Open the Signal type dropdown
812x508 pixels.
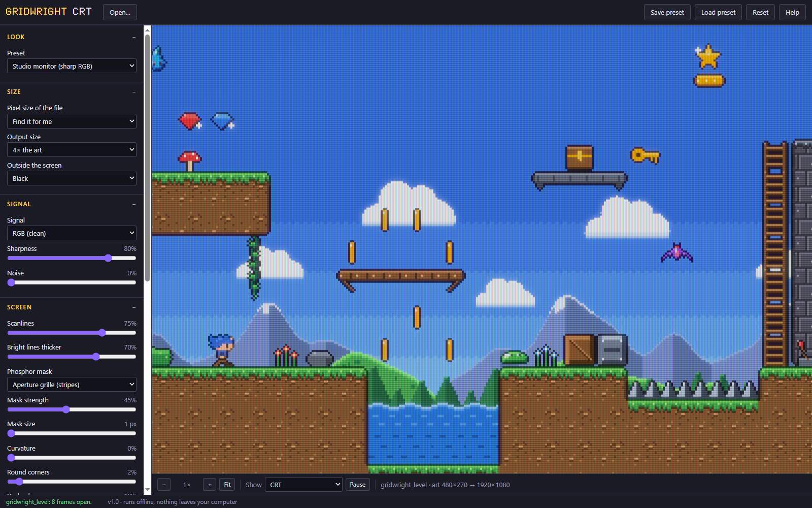(72, 233)
